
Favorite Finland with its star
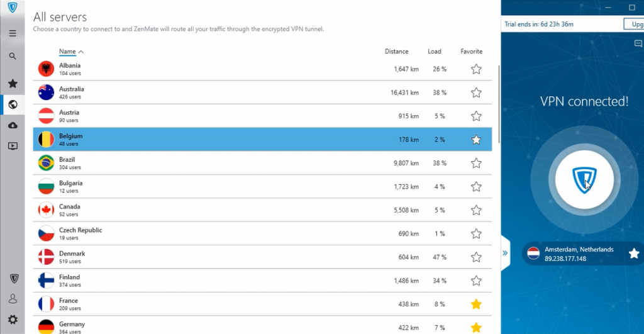click(476, 281)
